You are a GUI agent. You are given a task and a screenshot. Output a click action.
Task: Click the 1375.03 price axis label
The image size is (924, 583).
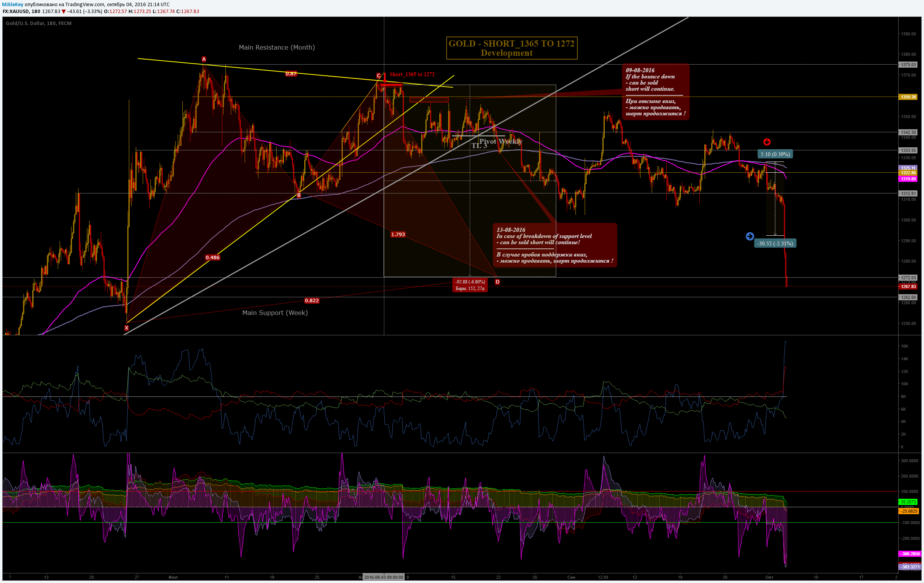pos(908,65)
